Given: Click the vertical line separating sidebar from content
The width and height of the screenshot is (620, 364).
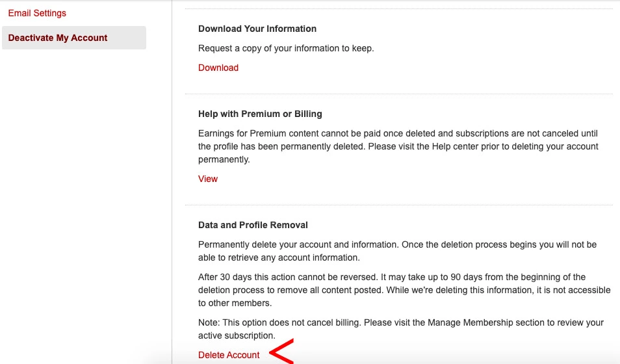Looking at the screenshot, I should pos(172,182).
